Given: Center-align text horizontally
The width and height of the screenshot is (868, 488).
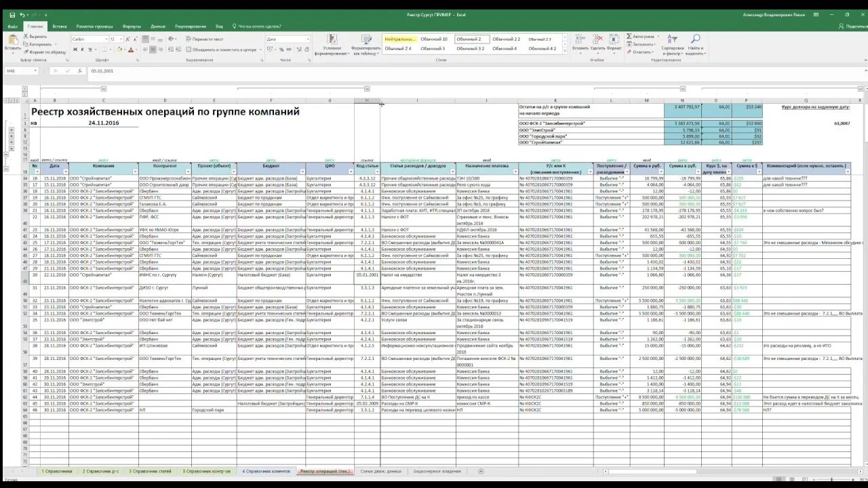Looking at the screenshot, I should (x=154, y=49).
